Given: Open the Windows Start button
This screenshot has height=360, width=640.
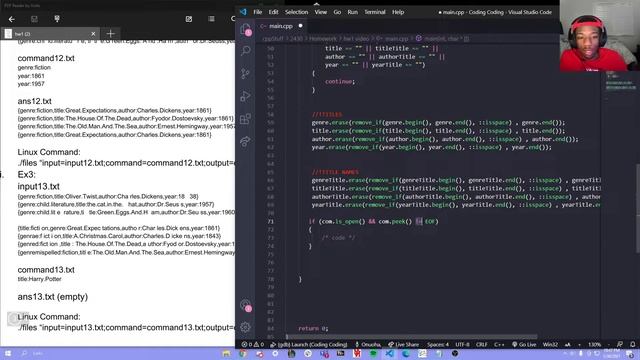Looking at the screenshot, I should (8, 353).
